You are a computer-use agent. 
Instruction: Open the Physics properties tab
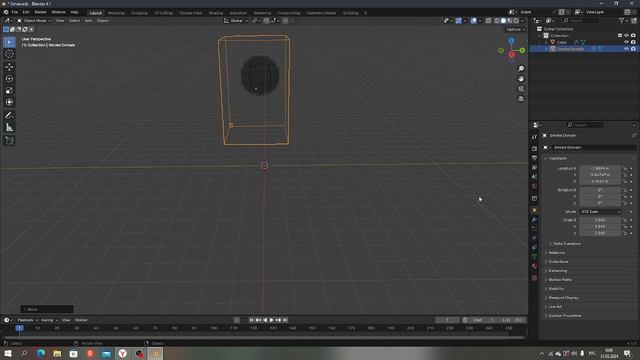pyautogui.click(x=534, y=238)
